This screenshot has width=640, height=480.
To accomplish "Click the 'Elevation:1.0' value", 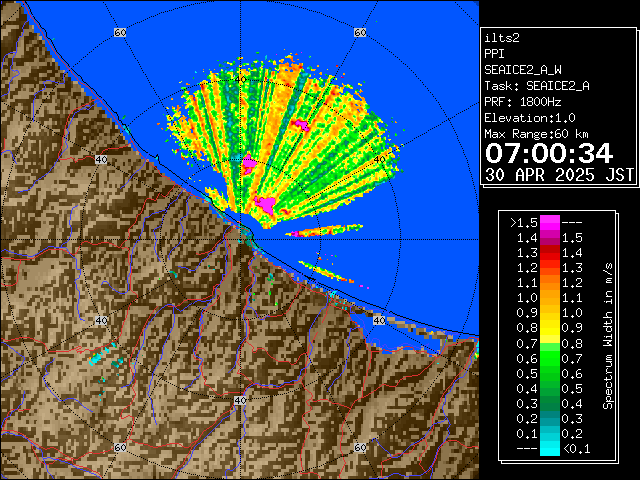I will pyautogui.click(x=530, y=118).
